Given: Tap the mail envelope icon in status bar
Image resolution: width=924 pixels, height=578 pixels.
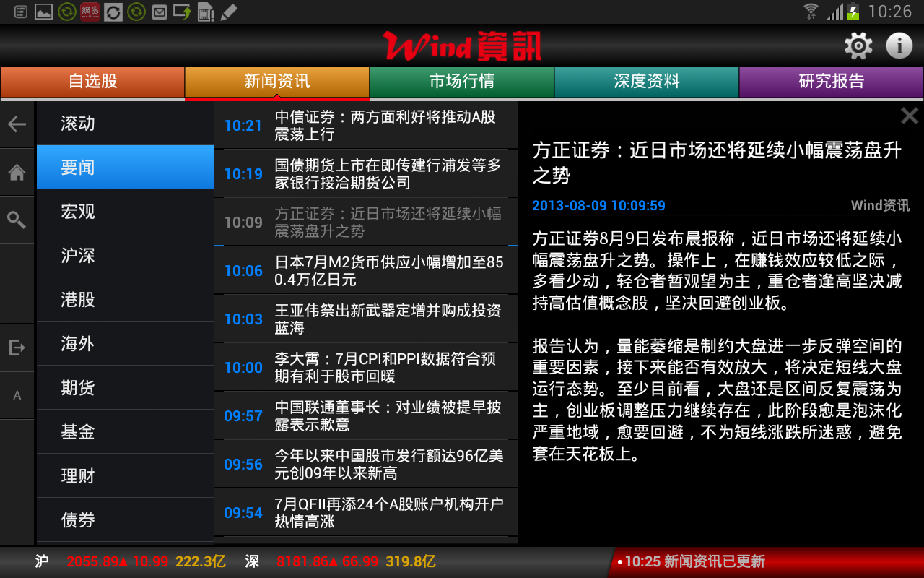Looking at the screenshot, I should coord(159,12).
